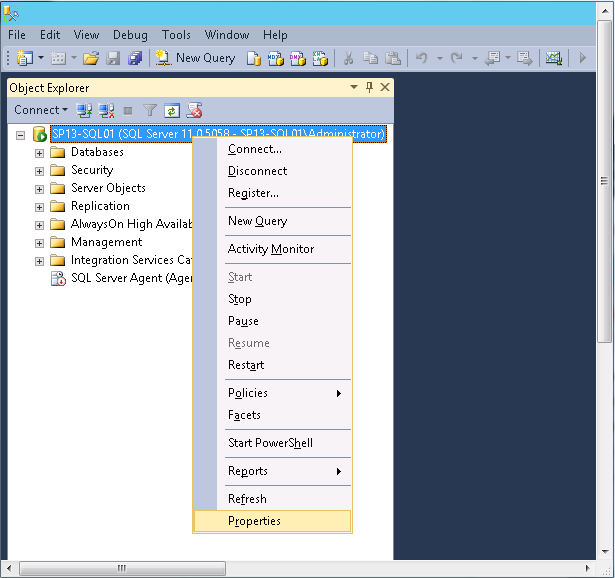Open the Help menu
Screen dimensions: 615x578
point(275,35)
